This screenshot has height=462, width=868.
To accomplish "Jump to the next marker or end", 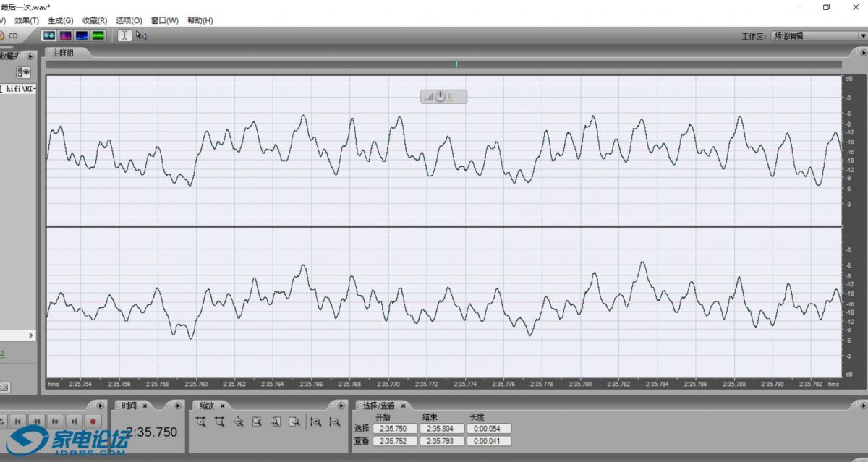I will (x=74, y=421).
